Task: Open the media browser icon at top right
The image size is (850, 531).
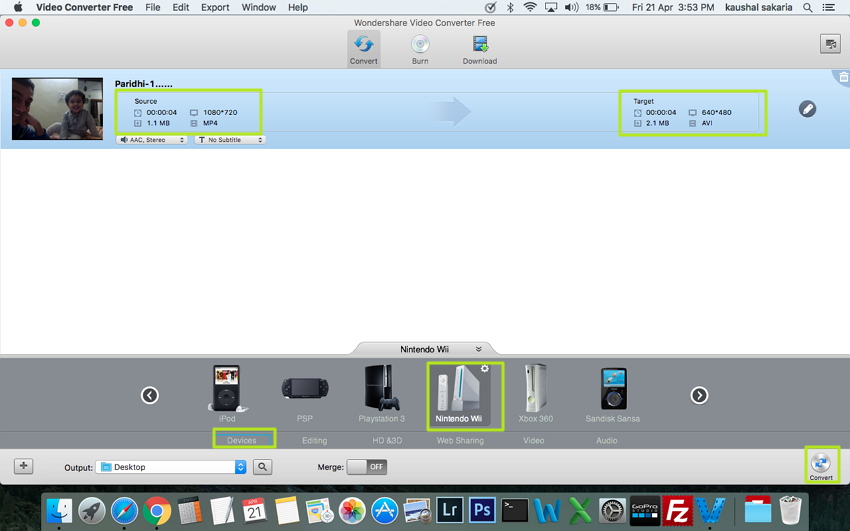Action: [830, 44]
